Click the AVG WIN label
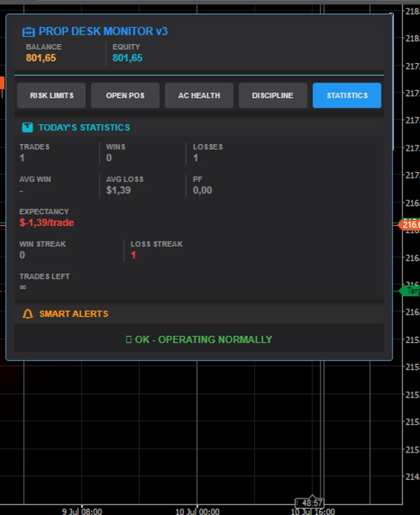Image resolution: width=420 pixels, height=515 pixels. point(35,179)
